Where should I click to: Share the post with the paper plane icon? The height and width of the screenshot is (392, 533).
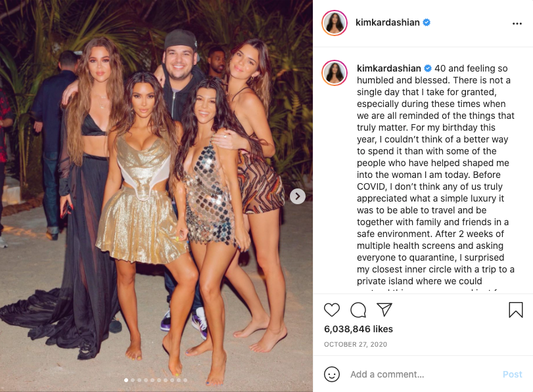tap(384, 309)
